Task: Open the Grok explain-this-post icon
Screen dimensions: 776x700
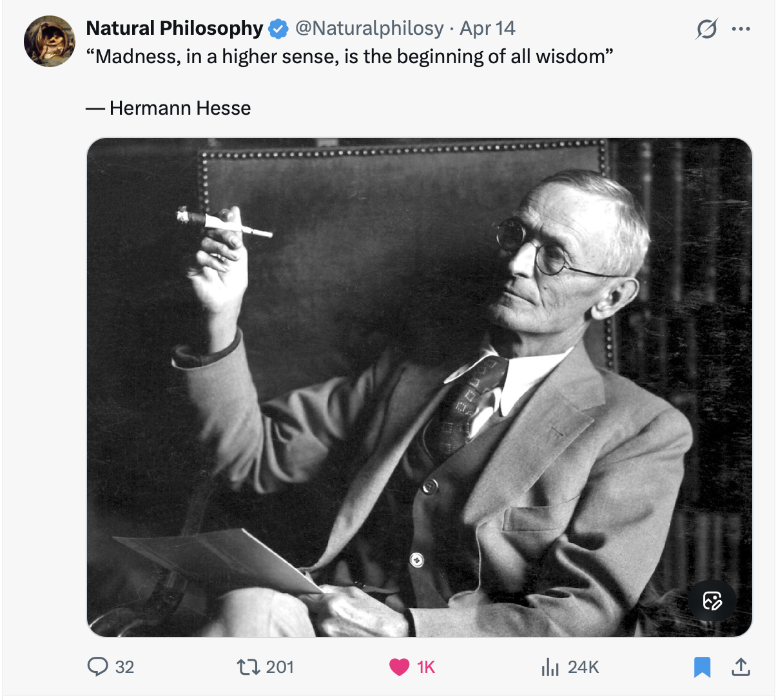Action: click(706, 29)
